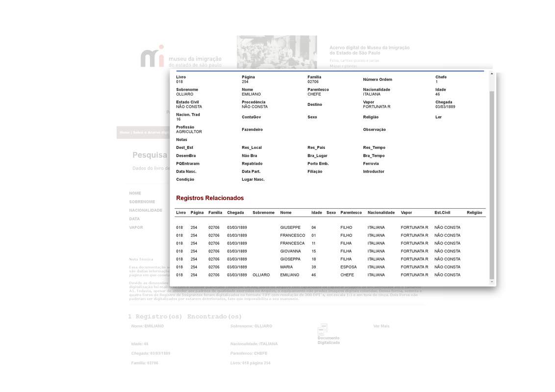Click the GIOVANNA row name
Image resolution: width=555 pixels, height=392 pixels.
(x=291, y=251)
